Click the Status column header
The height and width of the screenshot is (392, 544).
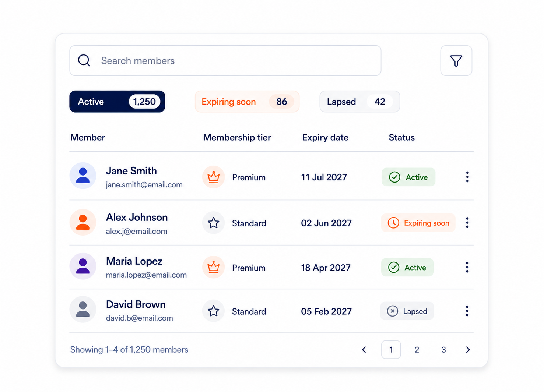pos(401,137)
